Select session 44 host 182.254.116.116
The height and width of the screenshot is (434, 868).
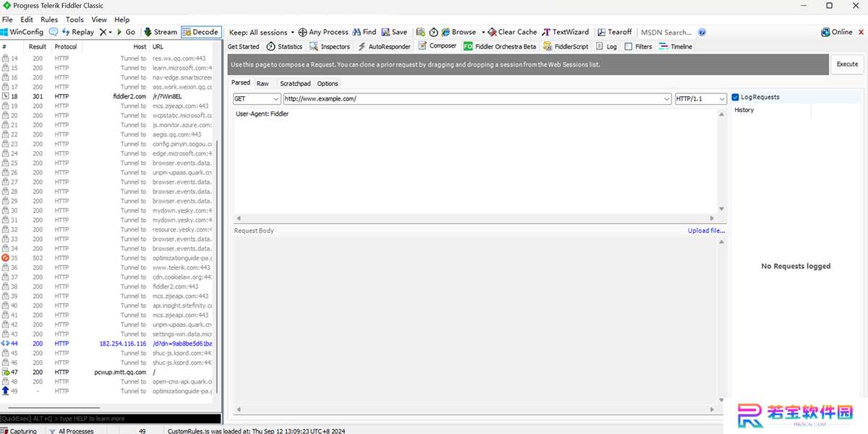click(107, 344)
